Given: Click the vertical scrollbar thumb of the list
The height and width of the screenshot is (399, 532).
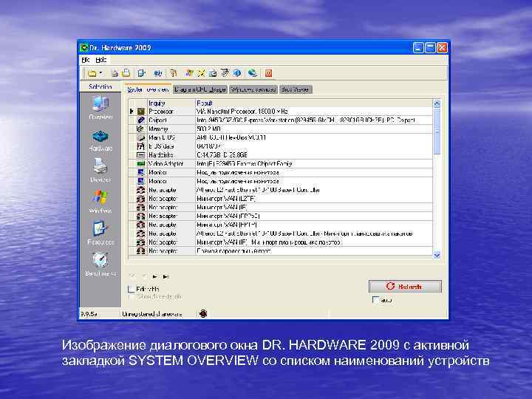Looking at the screenshot, I should (437, 131).
